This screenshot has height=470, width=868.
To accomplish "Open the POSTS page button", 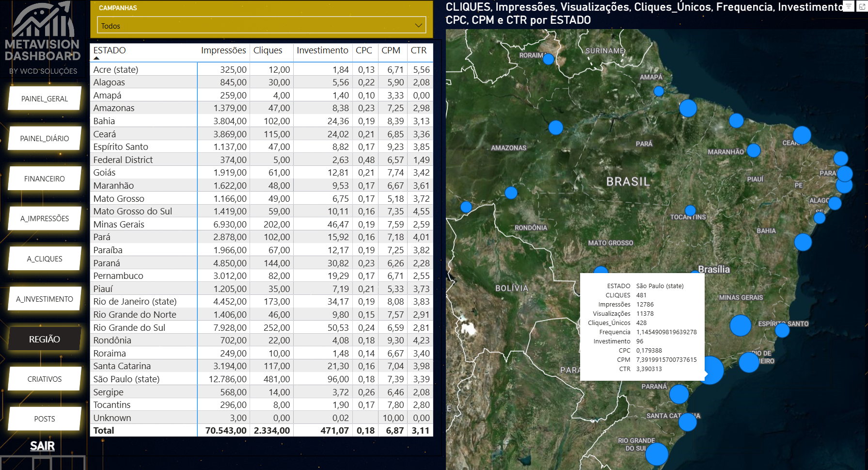I will coord(45,419).
